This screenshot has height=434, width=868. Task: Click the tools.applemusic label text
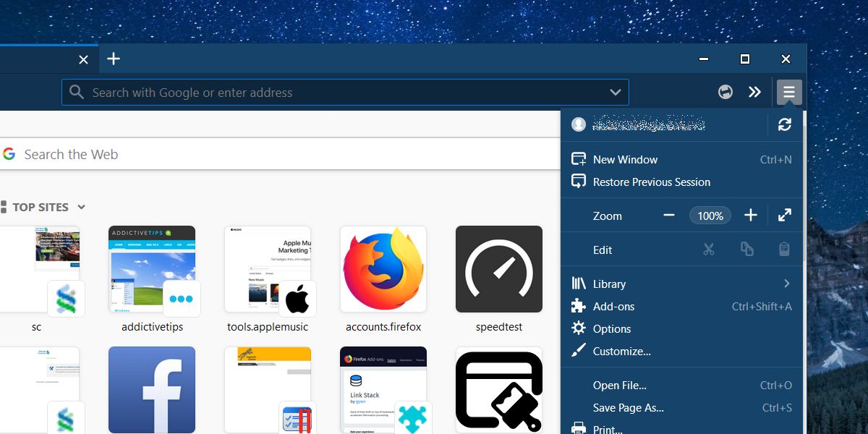click(268, 327)
